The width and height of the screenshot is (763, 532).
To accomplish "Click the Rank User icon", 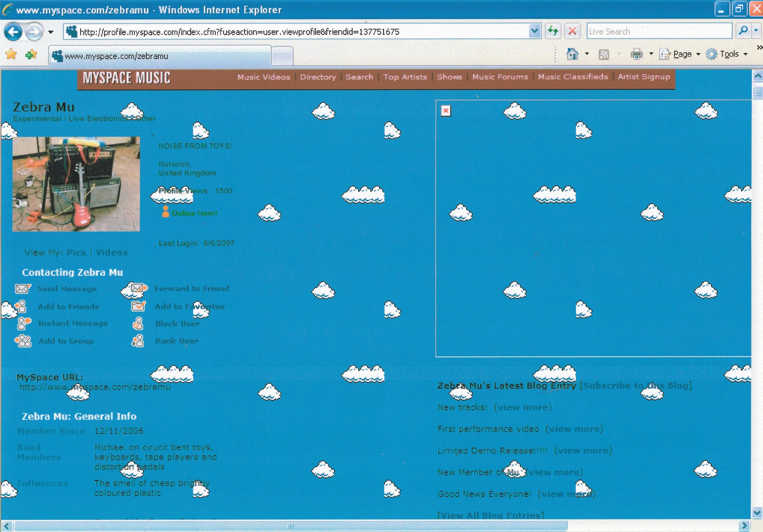I will click(x=138, y=341).
